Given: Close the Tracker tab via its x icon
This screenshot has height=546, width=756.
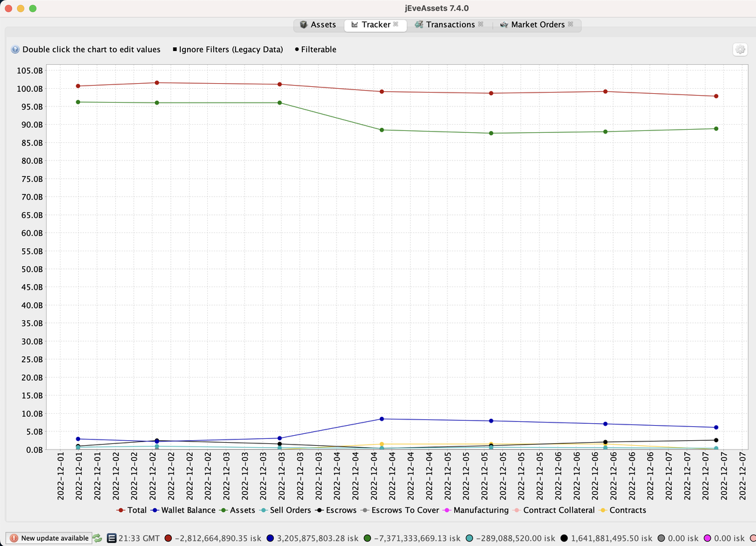Looking at the screenshot, I should [x=395, y=25].
